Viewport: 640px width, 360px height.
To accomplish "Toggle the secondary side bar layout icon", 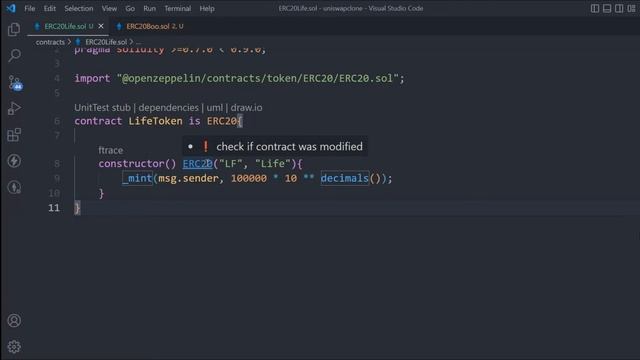I will tap(619, 8).
